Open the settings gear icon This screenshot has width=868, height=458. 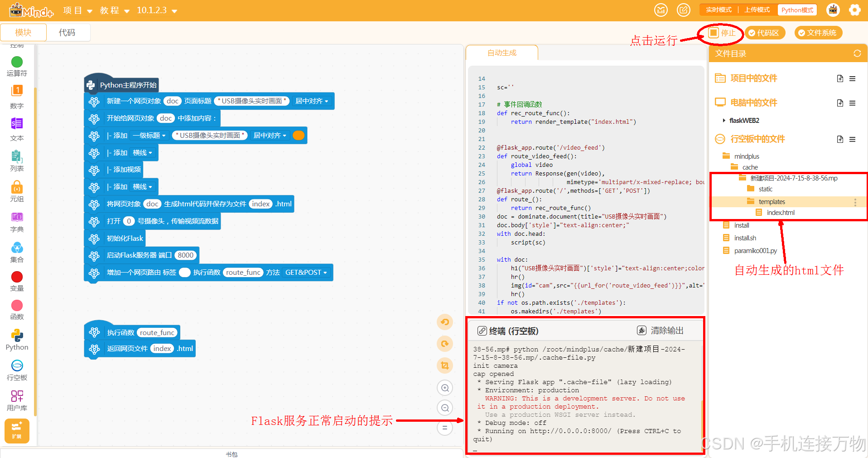tap(854, 10)
